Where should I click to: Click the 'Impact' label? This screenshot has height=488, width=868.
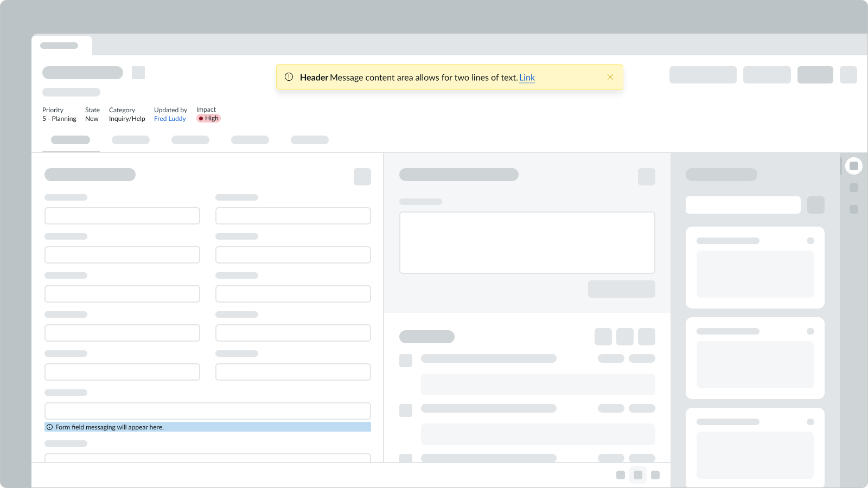point(206,110)
